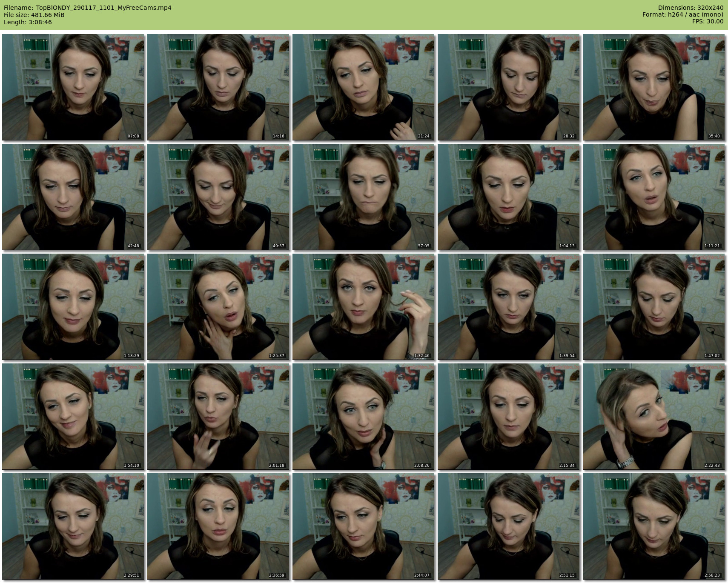Pick the frame marked 1:25:37
Viewport: 728px width, 583px height.
click(218, 307)
